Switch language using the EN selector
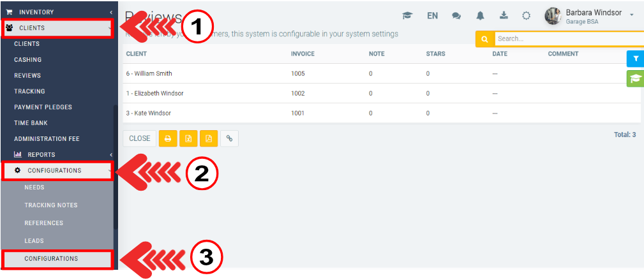Viewport: 644px width, 280px height. [432, 15]
